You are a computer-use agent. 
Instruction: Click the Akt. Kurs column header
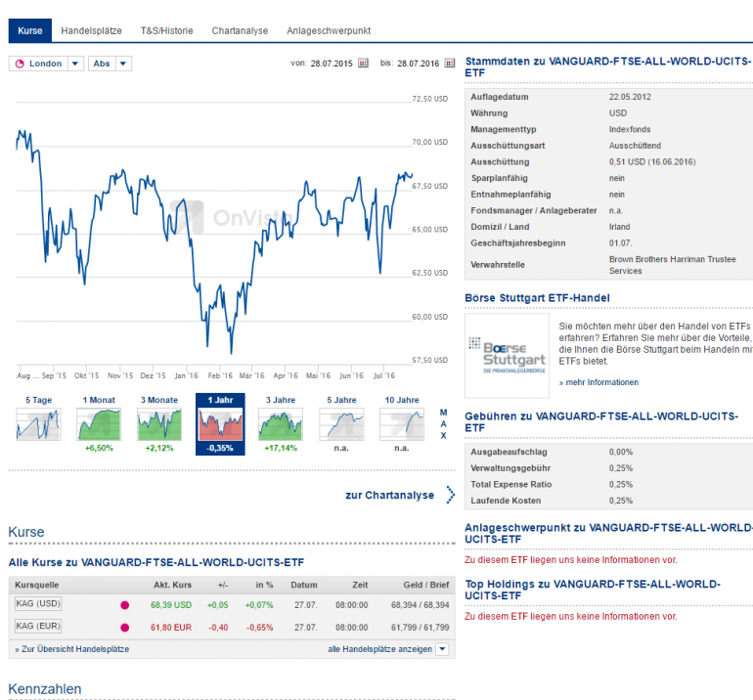point(172,585)
